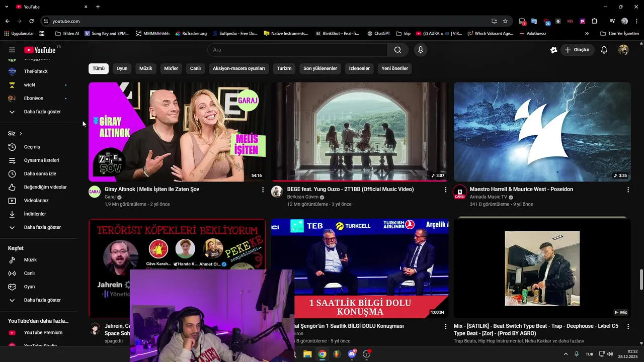Click the Oluştur create button
Image resolution: width=644 pixels, height=362 pixels.
pyautogui.click(x=578, y=50)
